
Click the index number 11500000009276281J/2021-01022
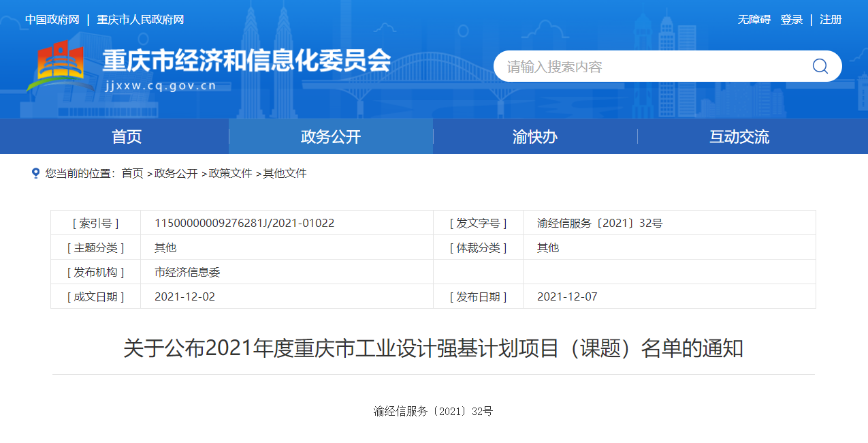click(x=244, y=223)
